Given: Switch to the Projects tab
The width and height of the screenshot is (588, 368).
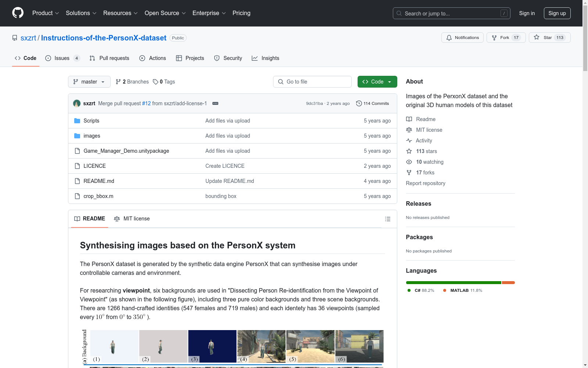Looking at the screenshot, I should tap(190, 58).
